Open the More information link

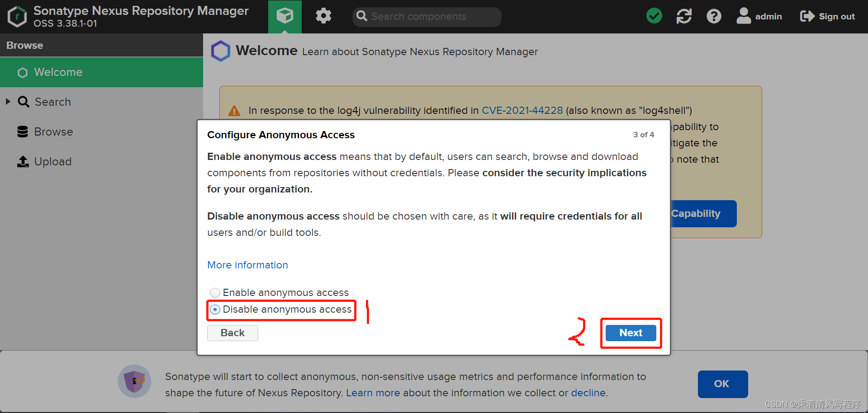point(247,265)
